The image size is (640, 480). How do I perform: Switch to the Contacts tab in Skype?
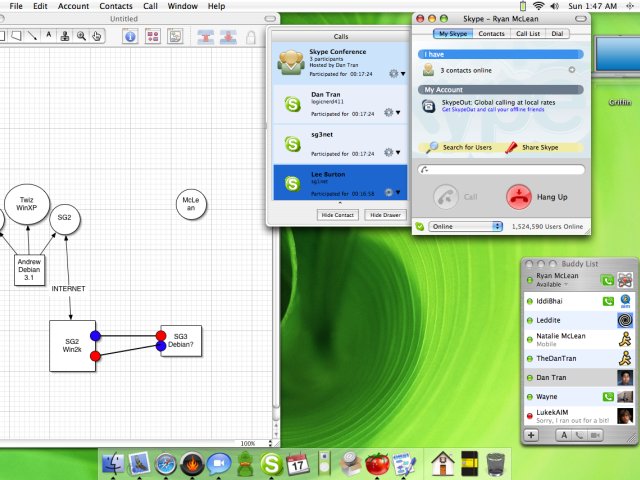pos(491,34)
